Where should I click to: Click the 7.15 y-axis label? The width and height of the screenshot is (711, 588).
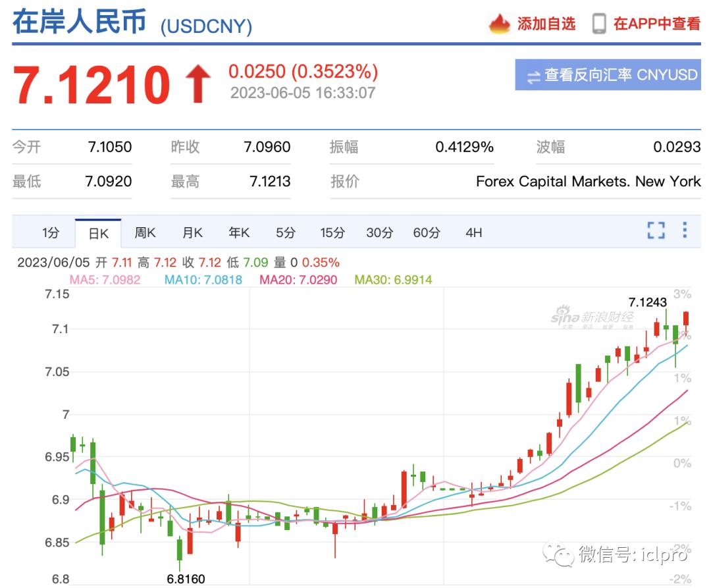tap(57, 294)
